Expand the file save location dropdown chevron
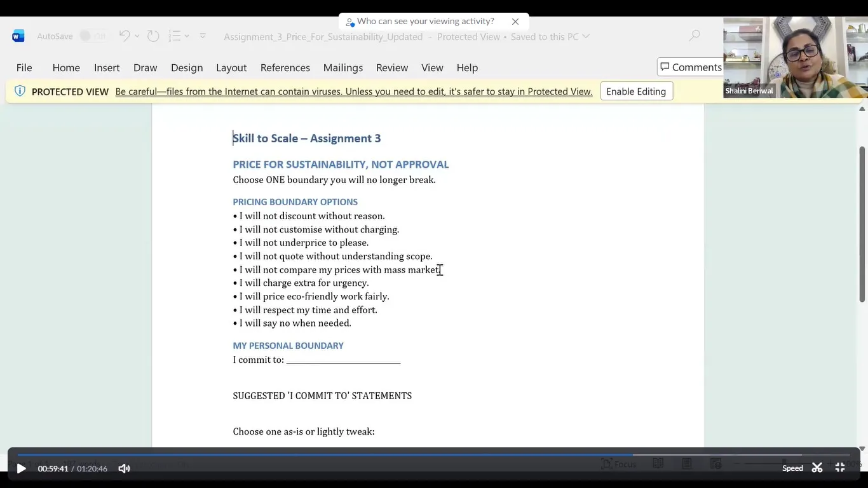The height and width of the screenshot is (488, 868). pyautogui.click(x=586, y=36)
